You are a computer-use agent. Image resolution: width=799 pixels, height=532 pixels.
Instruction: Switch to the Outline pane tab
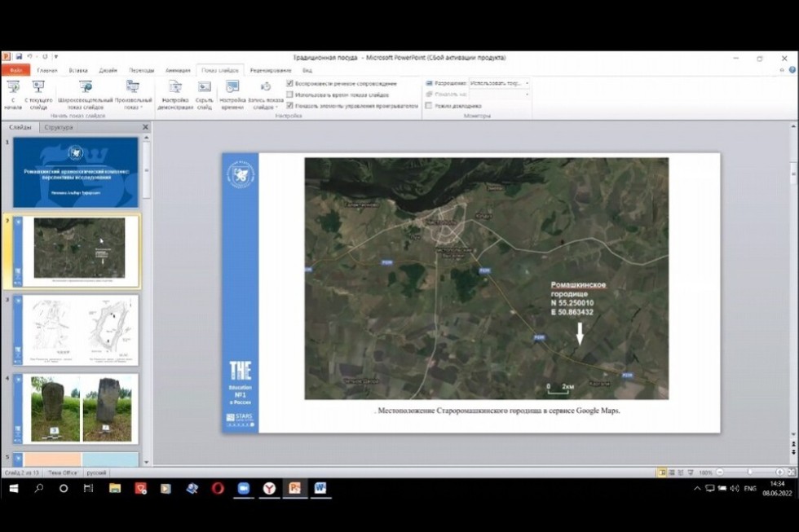click(59, 127)
